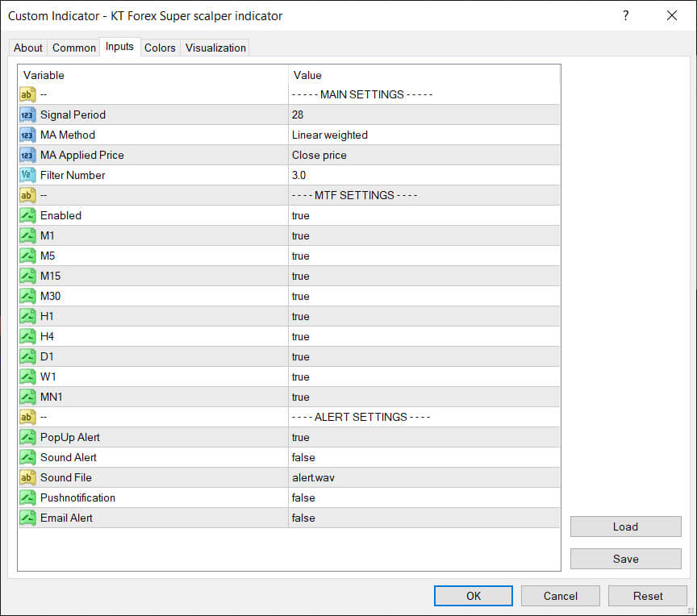
Task: Select the Filter Number value 3.0
Action: (298, 176)
